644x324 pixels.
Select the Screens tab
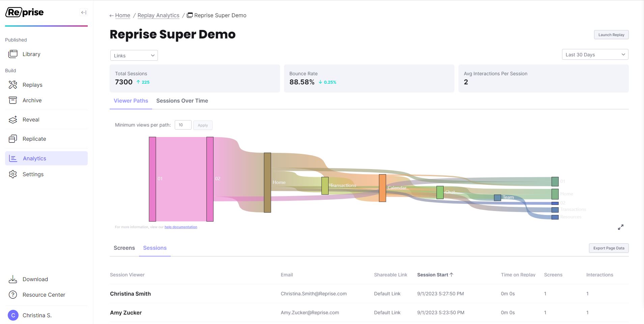point(124,248)
